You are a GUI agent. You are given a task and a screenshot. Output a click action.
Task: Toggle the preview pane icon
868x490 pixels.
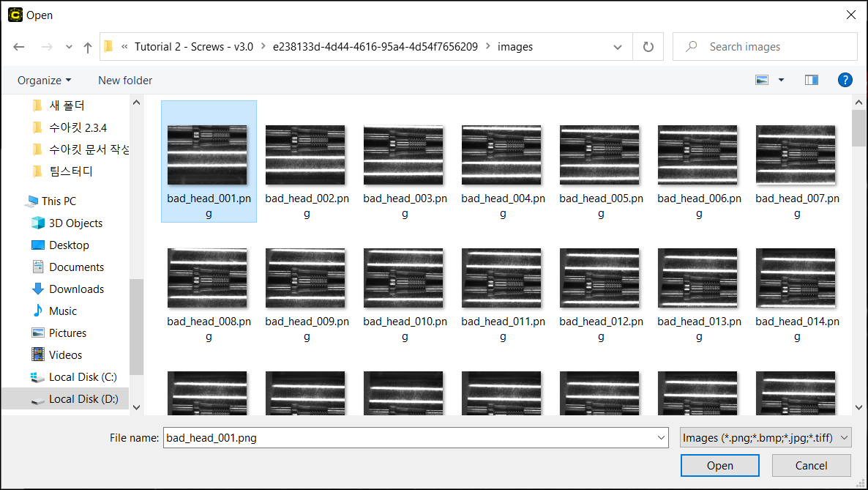(x=811, y=80)
